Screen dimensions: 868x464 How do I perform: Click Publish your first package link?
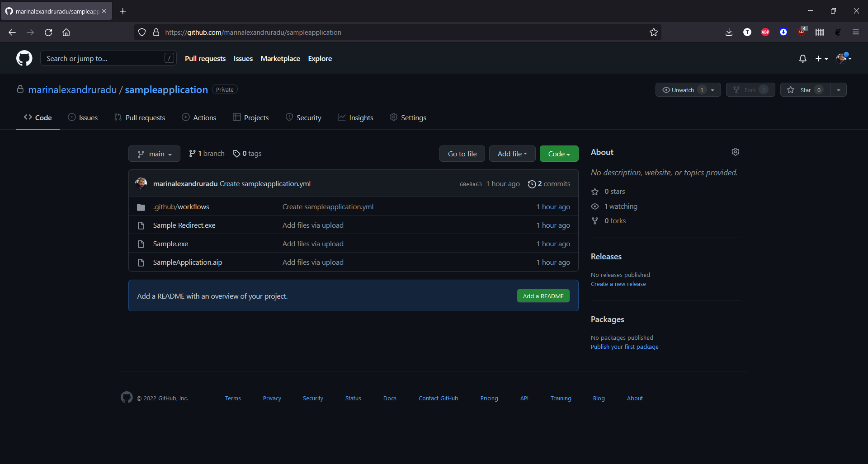click(x=624, y=347)
